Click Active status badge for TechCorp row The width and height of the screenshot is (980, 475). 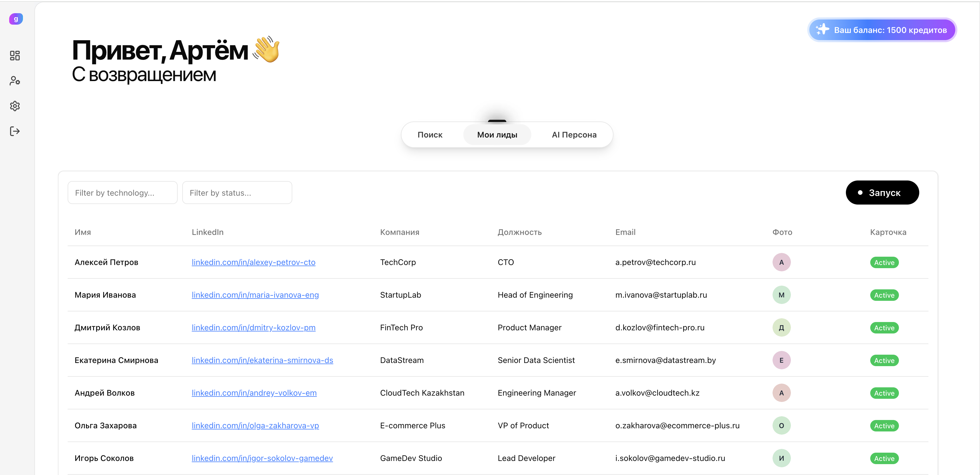coord(884,262)
